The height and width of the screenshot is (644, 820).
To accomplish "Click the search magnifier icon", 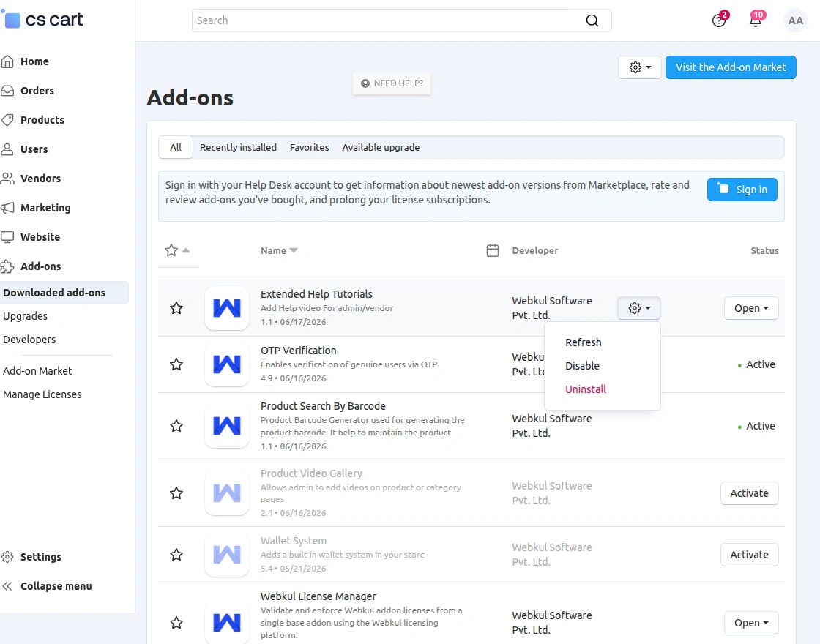I will click(592, 20).
